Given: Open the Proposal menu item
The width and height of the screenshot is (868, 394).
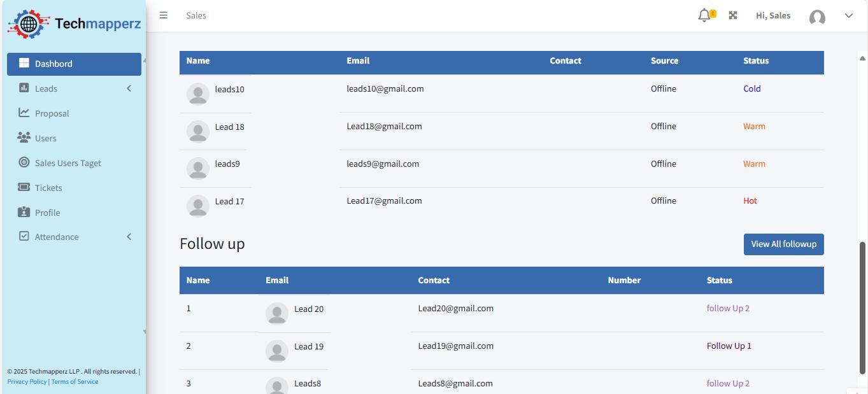Looking at the screenshot, I should coord(74,113).
